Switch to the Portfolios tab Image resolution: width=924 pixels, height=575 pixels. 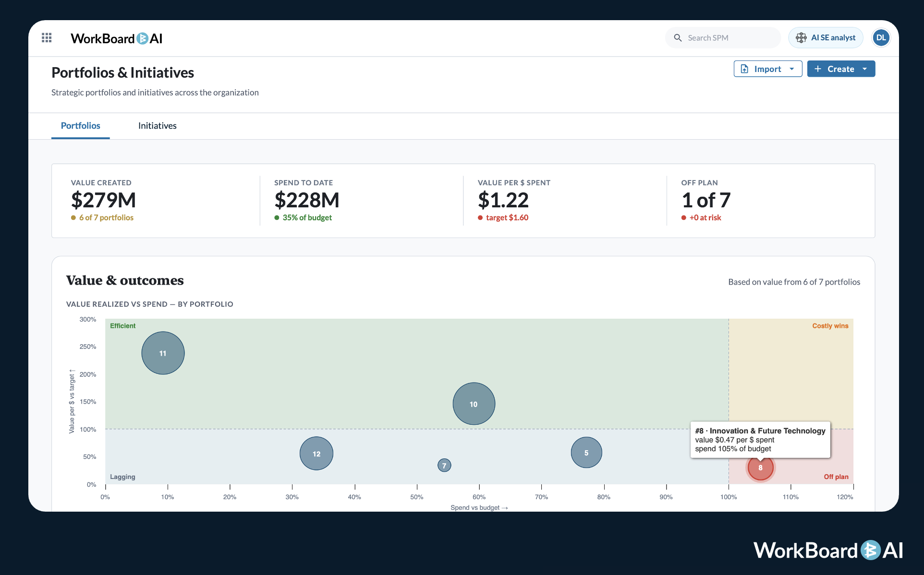point(81,126)
